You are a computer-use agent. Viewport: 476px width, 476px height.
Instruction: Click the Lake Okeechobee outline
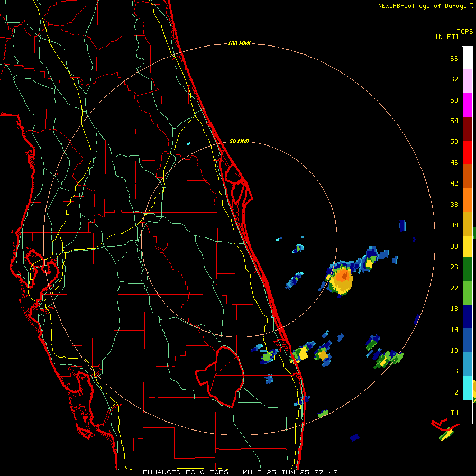(x=220, y=377)
